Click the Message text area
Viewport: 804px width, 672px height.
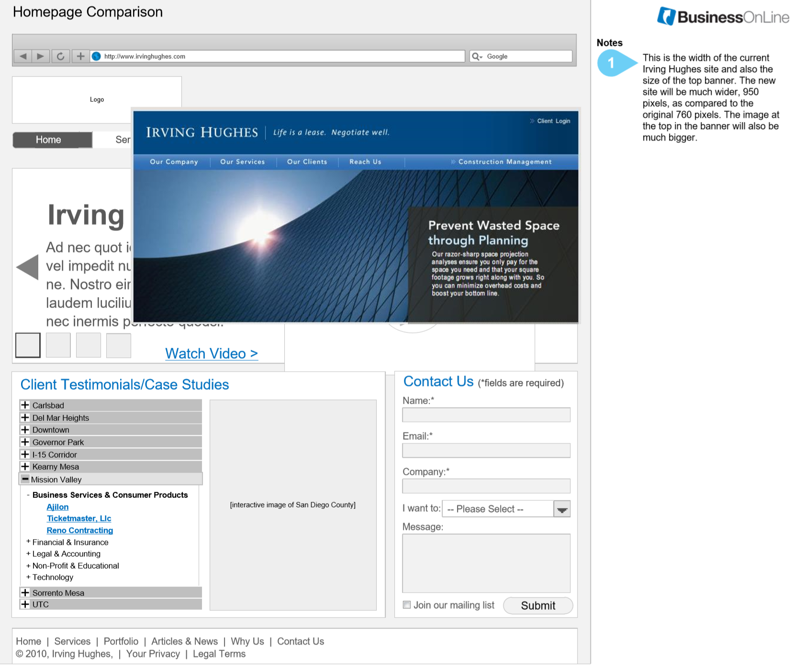(x=486, y=563)
